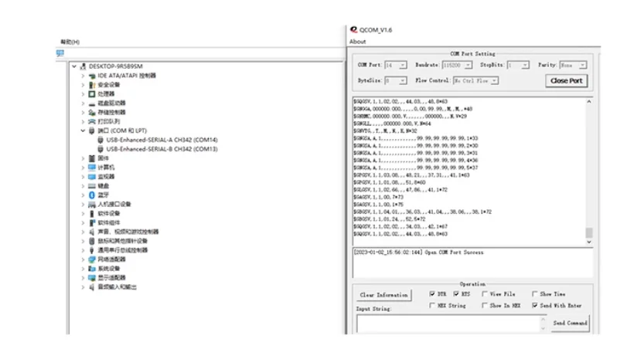Screen dimensions: 644x349
Task: Click the Close Port button
Action: [x=567, y=80]
